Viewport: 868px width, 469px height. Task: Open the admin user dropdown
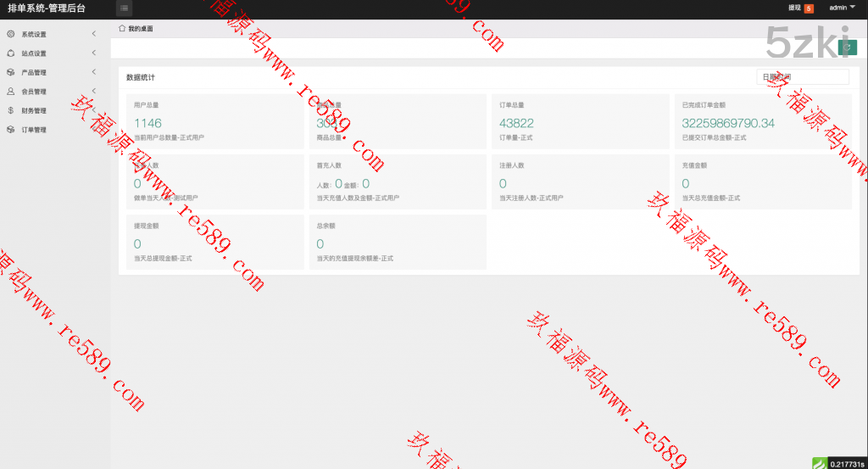(x=842, y=8)
